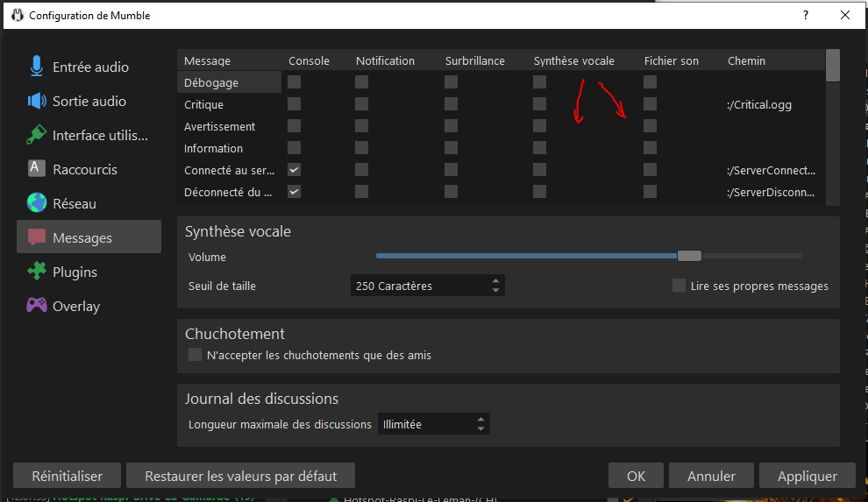The height and width of the screenshot is (502, 868).
Task: Click the :/ServerConnect path cell
Action: tap(771, 170)
